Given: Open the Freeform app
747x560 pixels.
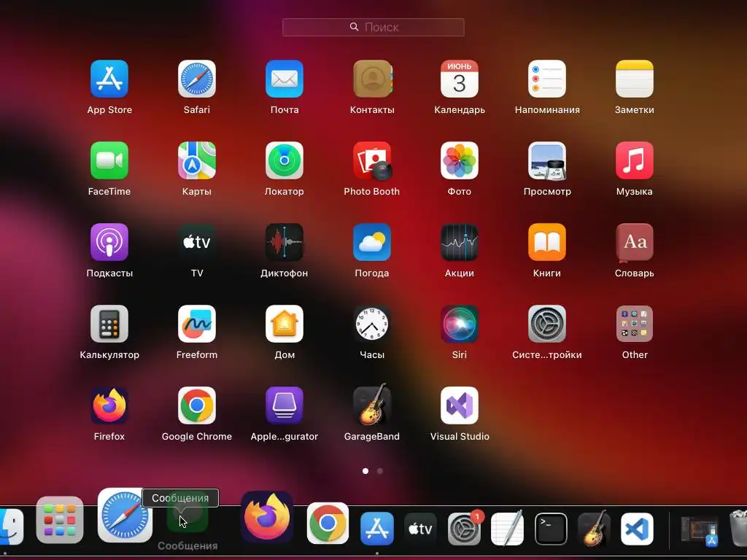Looking at the screenshot, I should point(197,324).
